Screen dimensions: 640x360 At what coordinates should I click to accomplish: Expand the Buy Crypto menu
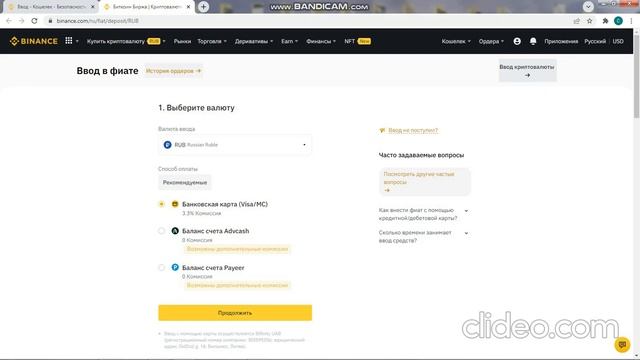126,41
